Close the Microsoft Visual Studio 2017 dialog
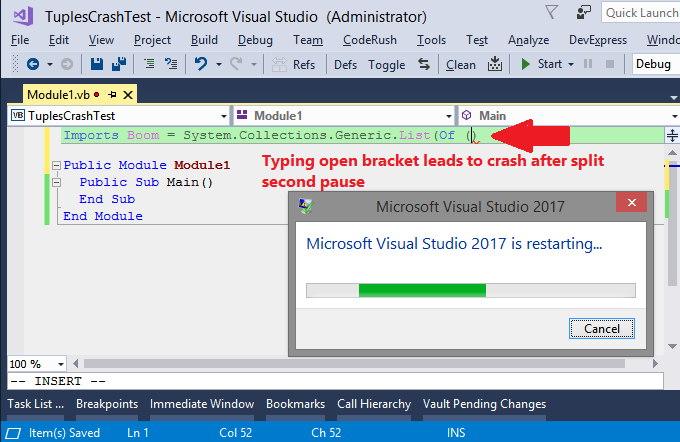The height and width of the screenshot is (442, 680). (631, 202)
